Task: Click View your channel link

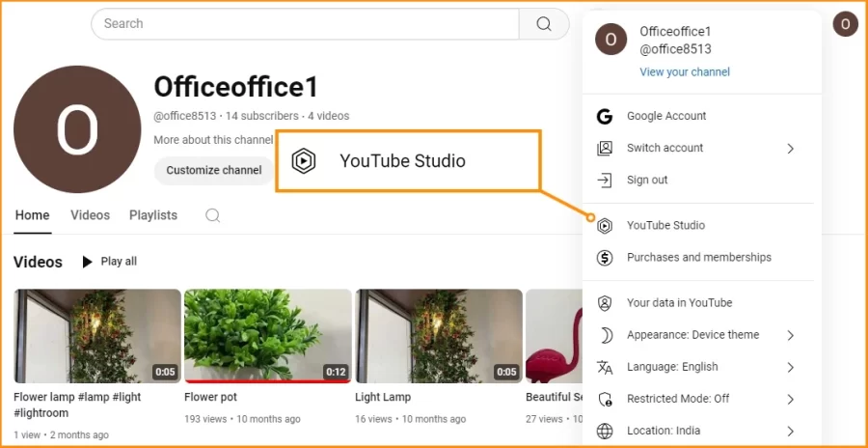Action: pos(685,72)
